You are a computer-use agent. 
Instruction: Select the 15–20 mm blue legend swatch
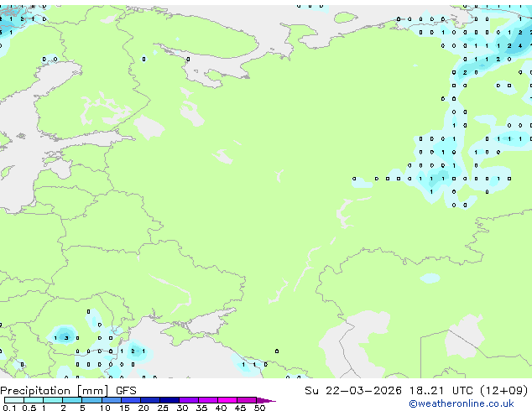(x=131, y=400)
